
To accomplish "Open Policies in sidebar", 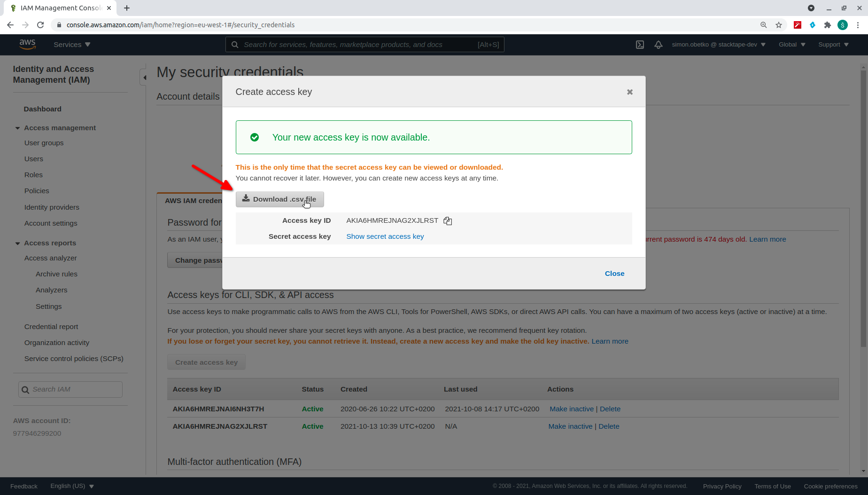I will 37,191.
